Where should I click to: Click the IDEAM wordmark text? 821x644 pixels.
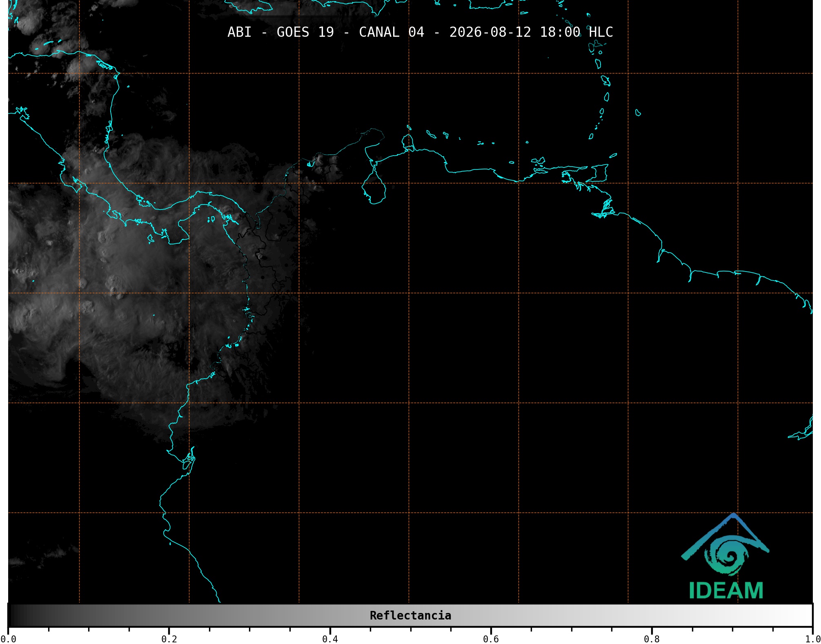pos(726,591)
